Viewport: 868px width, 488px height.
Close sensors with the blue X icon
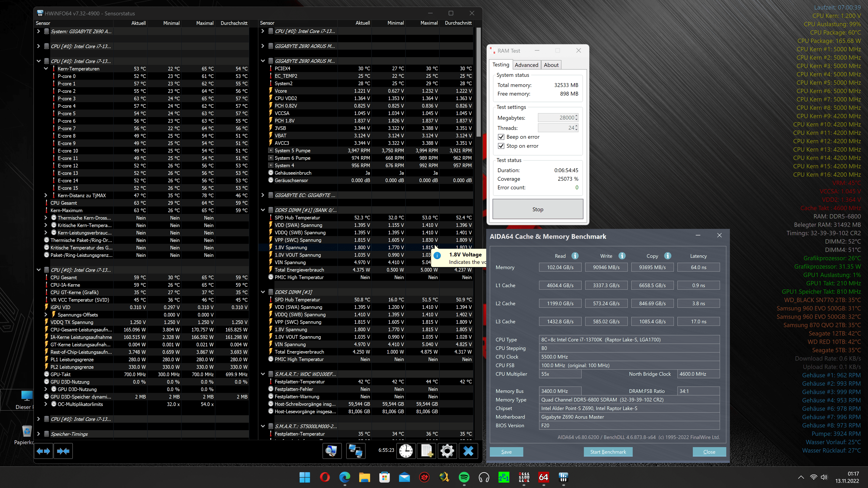click(x=468, y=451)
